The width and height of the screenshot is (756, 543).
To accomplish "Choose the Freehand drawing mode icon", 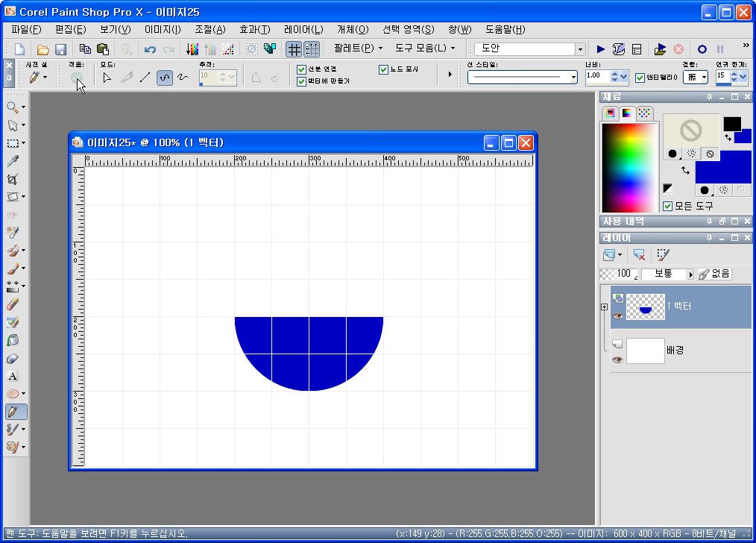I will click(183, 78).
